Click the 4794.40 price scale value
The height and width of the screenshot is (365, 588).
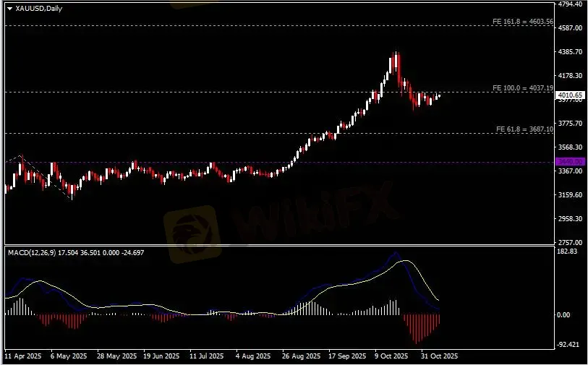pyautogui.click(x=571, y=4)
